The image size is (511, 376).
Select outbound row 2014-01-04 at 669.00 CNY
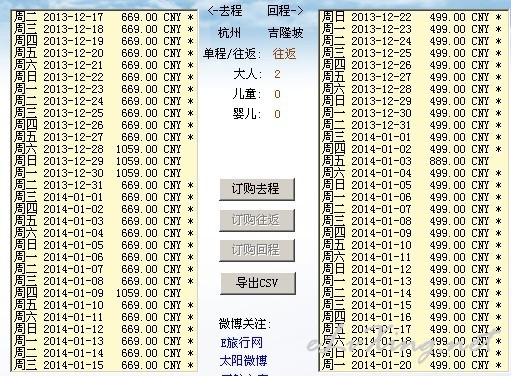pyautogui.click(x=104, y=233)
